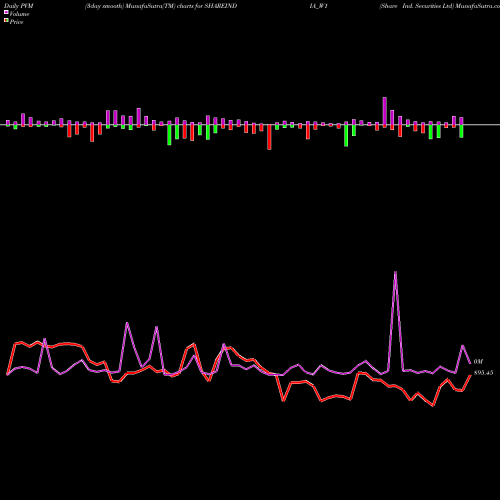Click the Volume legend label

tap(19, 14)
